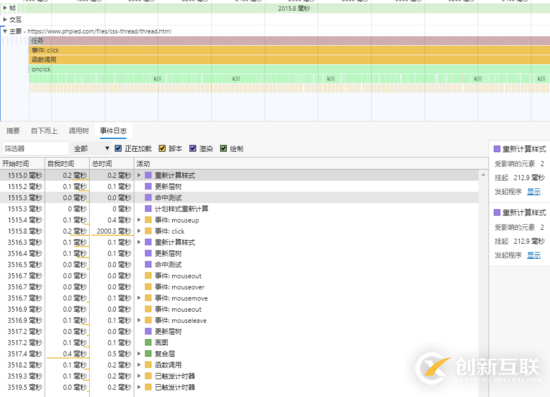Click orange icon next to 事件: mousemove

pos(148,298)
